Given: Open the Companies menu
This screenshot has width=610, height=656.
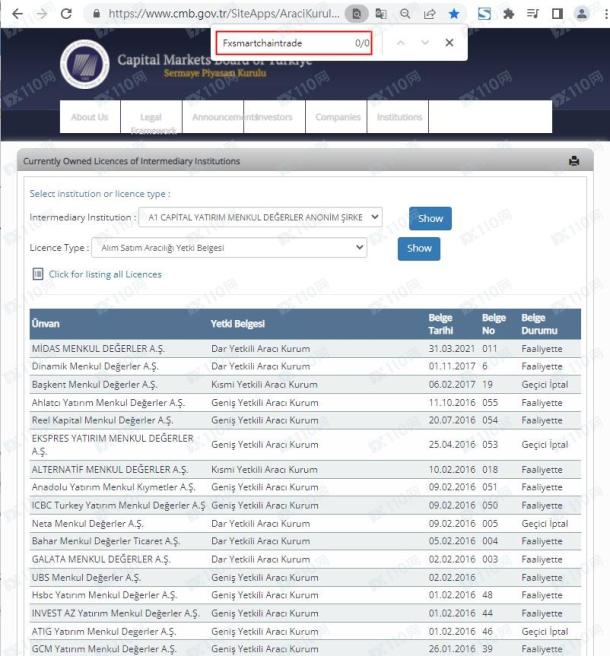Looking at the screenshot, I should (x=338, y=117).
